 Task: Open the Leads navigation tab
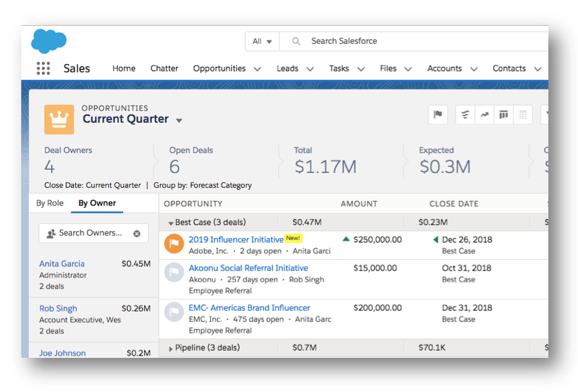[287, 68]
